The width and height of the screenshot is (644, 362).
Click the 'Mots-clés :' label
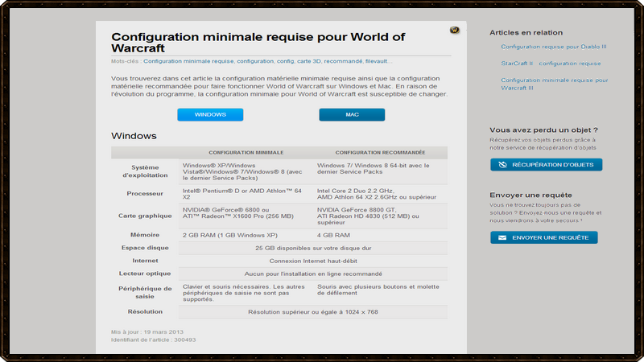pos(126,61)
